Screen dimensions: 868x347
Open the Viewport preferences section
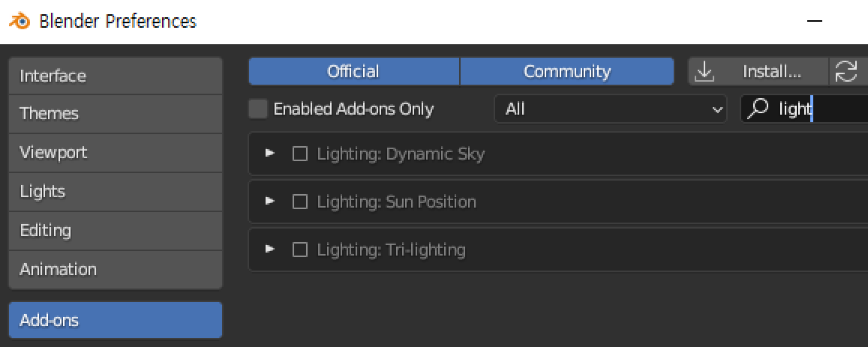tap(115, 153)
